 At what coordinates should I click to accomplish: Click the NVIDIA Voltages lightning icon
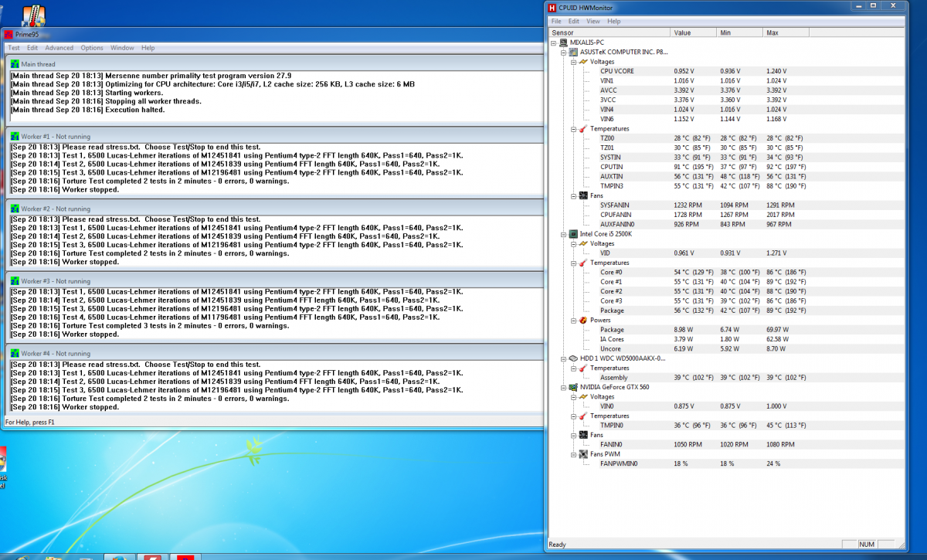(x=583, y=396)
